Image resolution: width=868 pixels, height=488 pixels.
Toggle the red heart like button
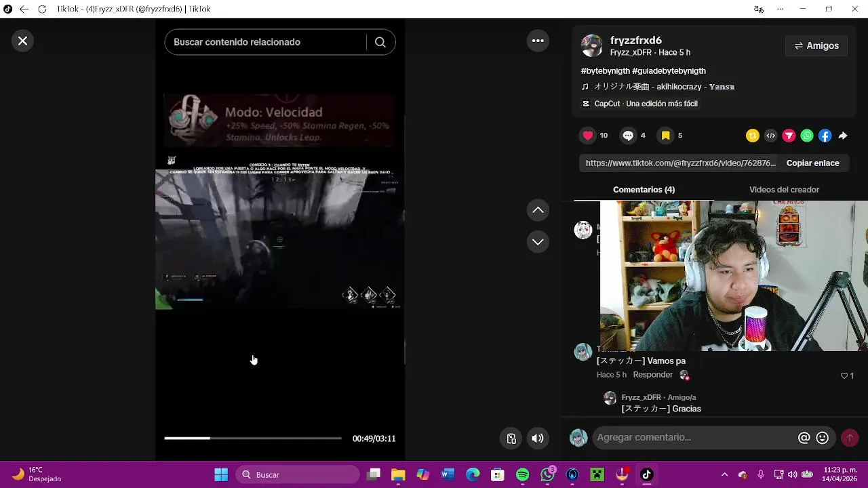(x=588, y=136)
